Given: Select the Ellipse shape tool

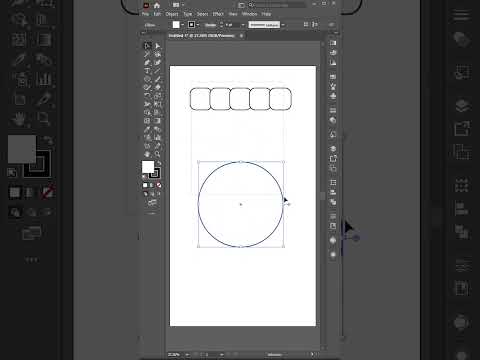Looking at the screenshot, I should coord(147,79).
